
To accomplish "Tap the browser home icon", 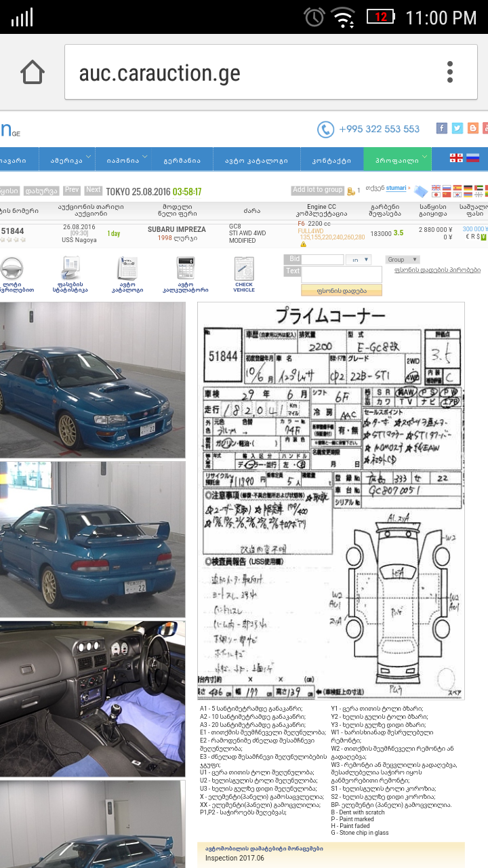I will tap(33, 72).
